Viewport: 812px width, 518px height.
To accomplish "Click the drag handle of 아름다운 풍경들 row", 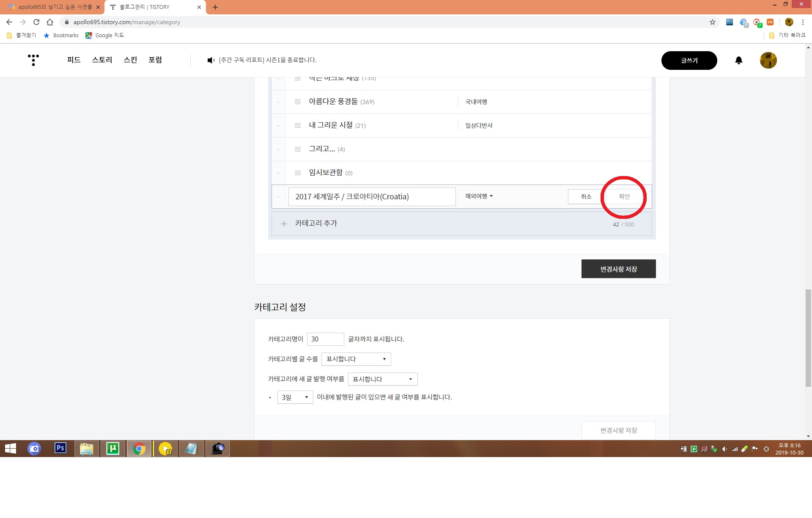I will tap(298, 102).
